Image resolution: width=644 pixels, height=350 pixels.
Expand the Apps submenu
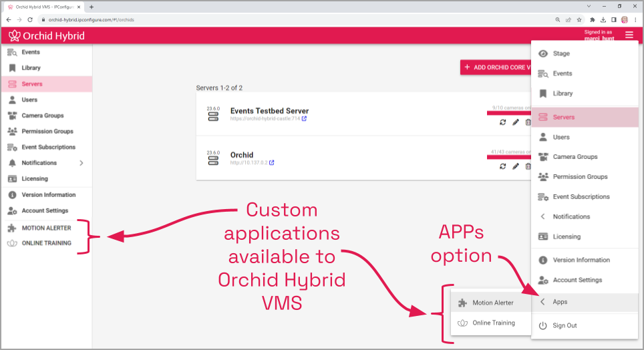(585, 302)
